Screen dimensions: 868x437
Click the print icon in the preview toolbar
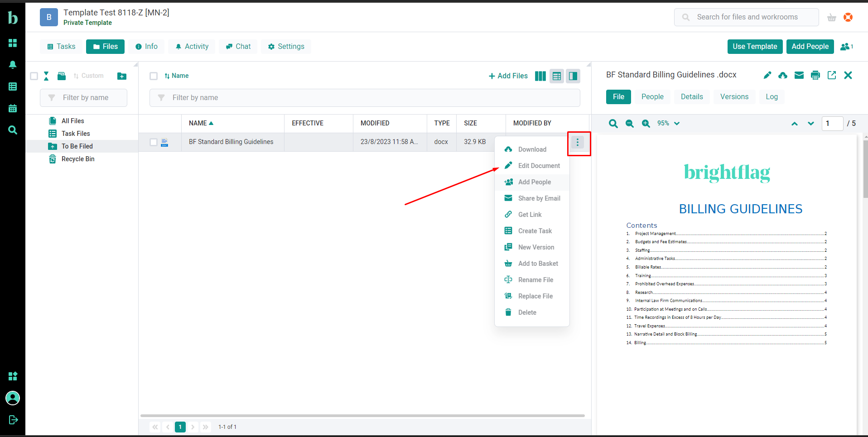[815, 75]
